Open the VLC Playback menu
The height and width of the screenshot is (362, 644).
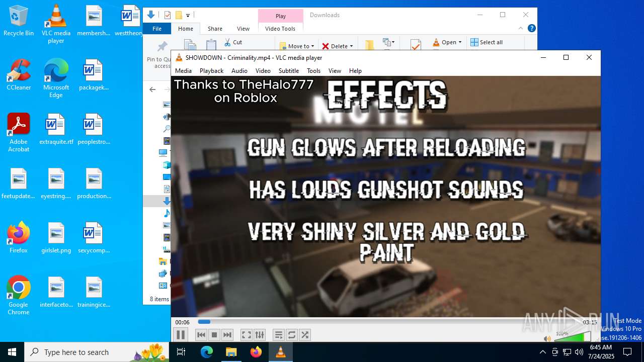pos(211,71)
